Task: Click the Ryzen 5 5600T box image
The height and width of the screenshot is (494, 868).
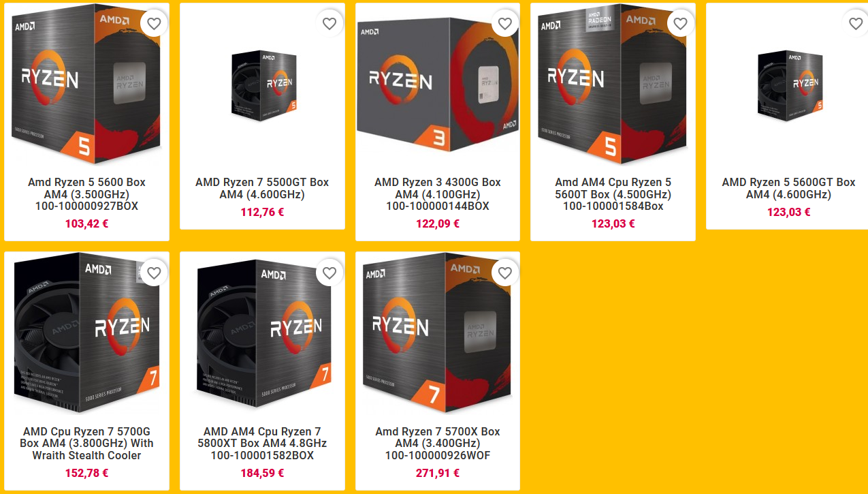Action: pyautogui.click(x=613, y=85)
